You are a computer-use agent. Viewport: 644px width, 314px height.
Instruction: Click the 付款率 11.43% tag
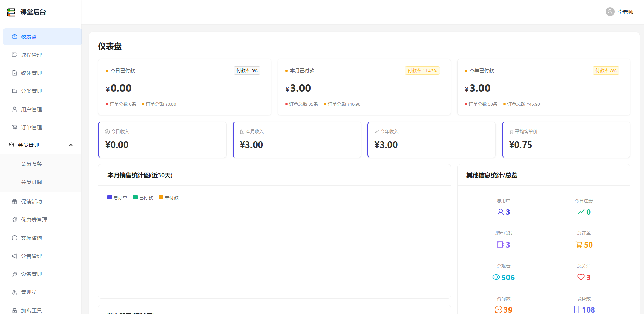pos(422,71)
